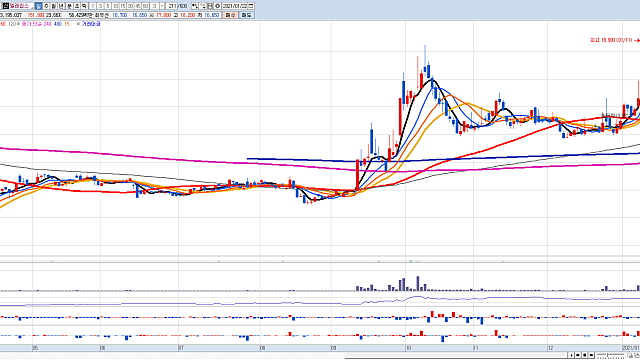Click the save/print chart icon
The width and height of the screenshot is (640, 360).
coord(210,6)
